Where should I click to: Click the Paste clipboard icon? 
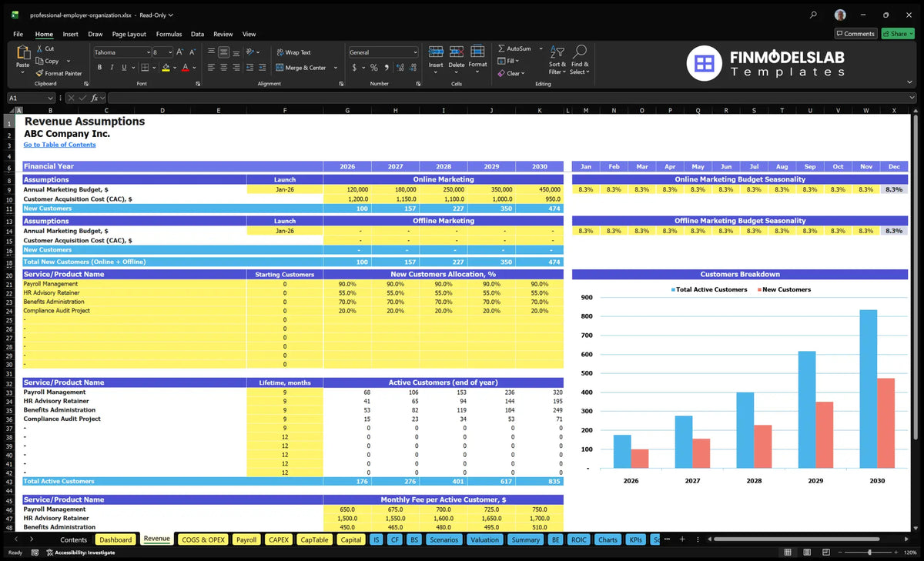tap(22, 54)
